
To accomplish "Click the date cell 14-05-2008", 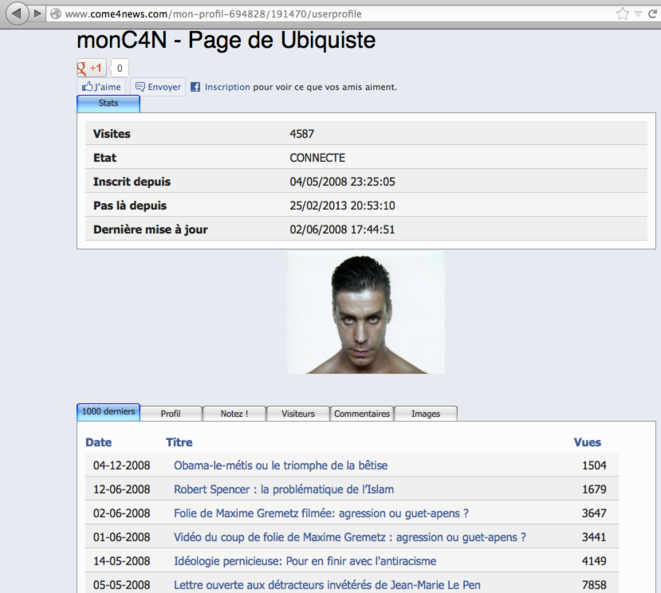I will pyautogui.click(x=122, y=561).
